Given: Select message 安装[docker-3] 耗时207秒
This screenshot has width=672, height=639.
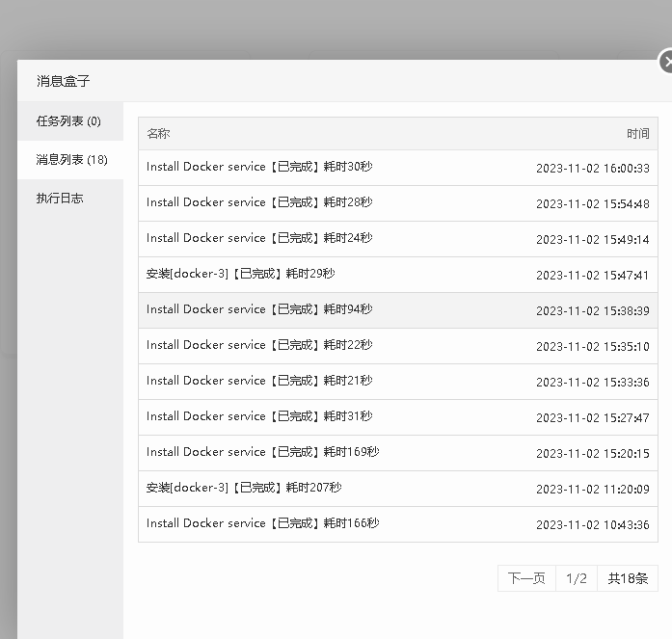Looking at the screenshot, I should (398, 489).
